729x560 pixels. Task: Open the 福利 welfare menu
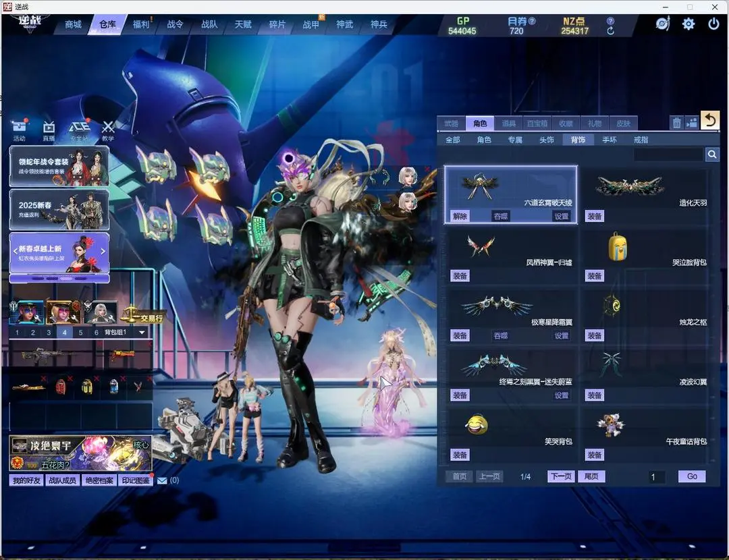point(141,24)
